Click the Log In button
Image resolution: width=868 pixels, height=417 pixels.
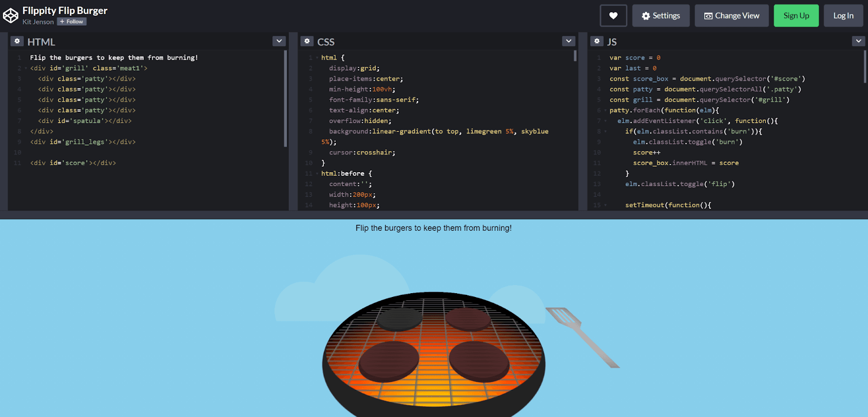click(x=843, y=16)
